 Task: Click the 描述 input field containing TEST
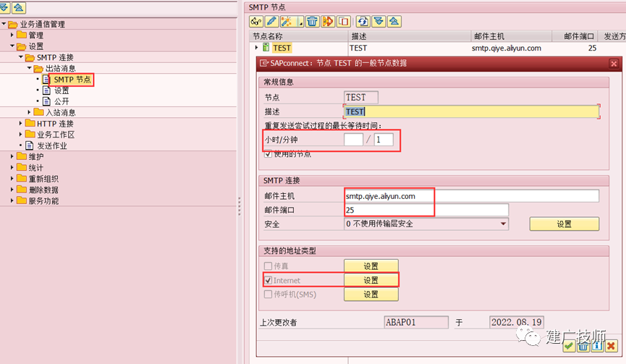point(472,111)
